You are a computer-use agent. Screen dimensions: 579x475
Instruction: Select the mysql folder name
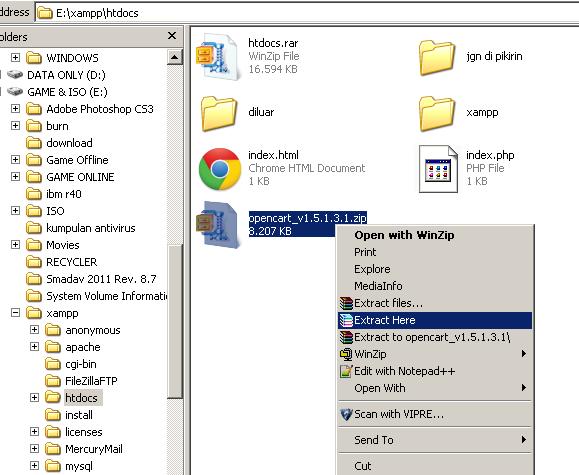click(79, 466)
